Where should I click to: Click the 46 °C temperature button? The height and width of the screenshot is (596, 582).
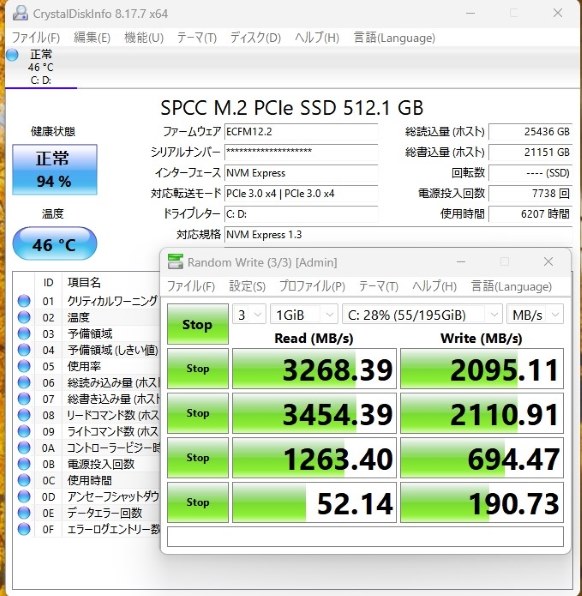click(55, 244)
